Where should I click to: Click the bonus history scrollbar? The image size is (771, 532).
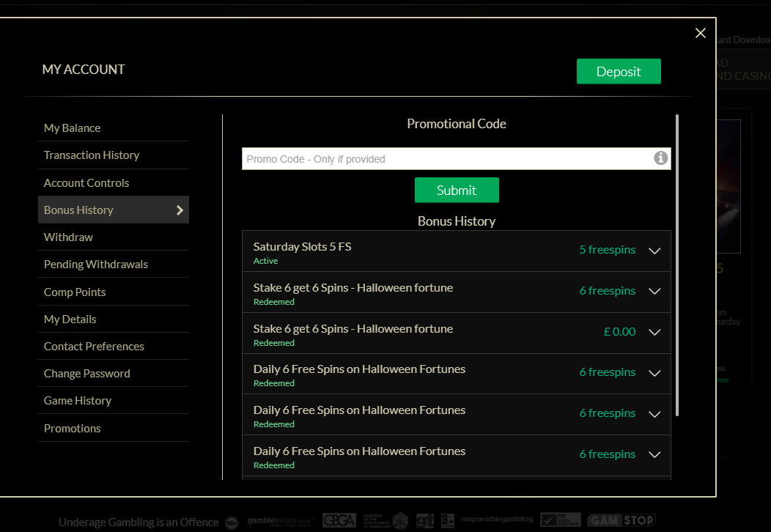tap(676, 264)
